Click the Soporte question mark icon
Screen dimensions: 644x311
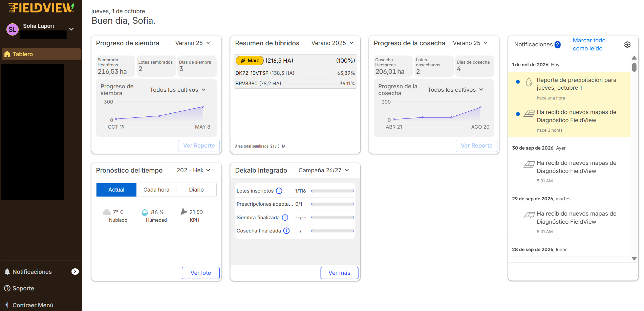(7, 288)
